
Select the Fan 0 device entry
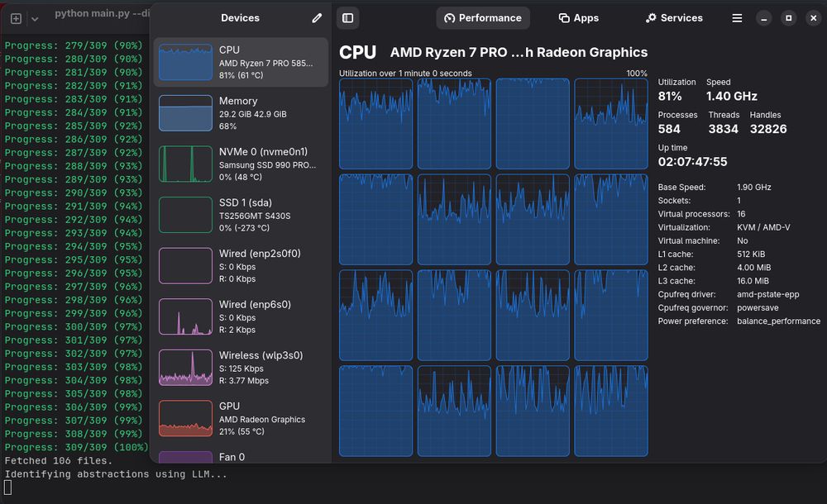[241, 457]
